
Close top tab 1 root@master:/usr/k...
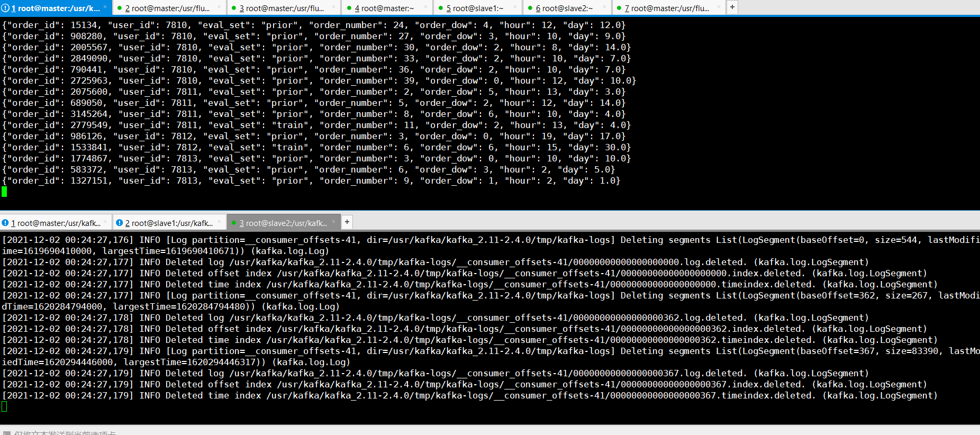[105, 7]
